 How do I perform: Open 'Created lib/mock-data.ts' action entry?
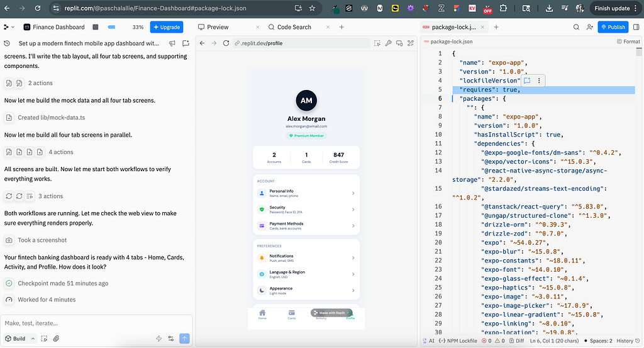tap(45, 118)
